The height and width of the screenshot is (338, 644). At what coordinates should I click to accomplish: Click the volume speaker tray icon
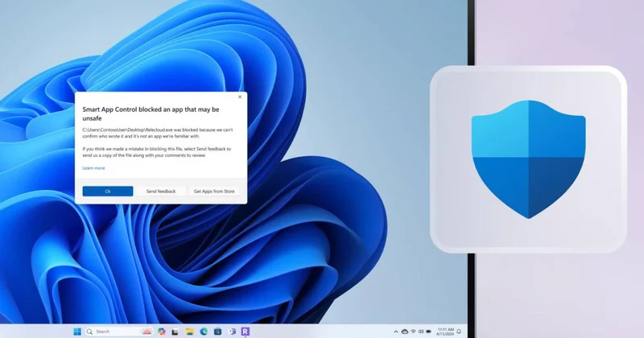[420, 331]
